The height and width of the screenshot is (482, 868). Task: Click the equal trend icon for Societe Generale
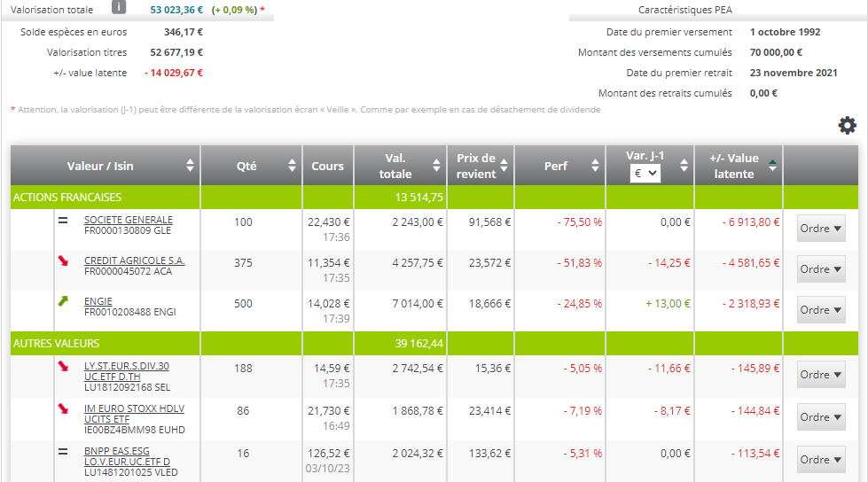point(63,221)
